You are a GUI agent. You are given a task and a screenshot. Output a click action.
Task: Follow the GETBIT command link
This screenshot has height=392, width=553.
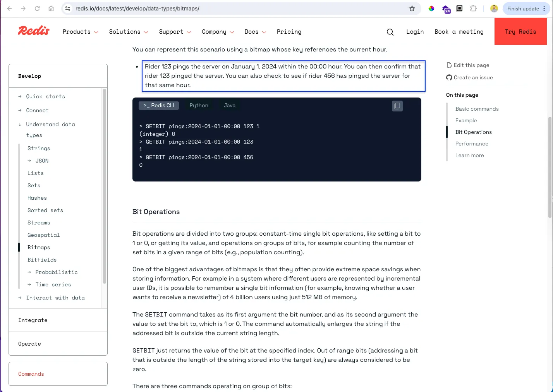(x=144, y=351)
